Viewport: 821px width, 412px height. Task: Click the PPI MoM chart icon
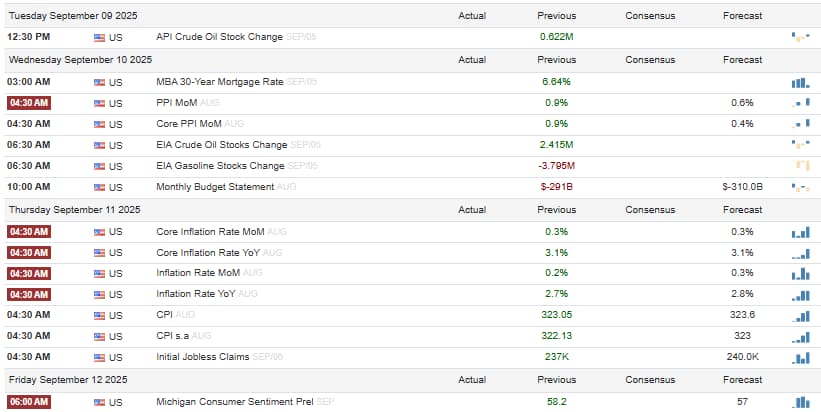click(x=801, y=103)
